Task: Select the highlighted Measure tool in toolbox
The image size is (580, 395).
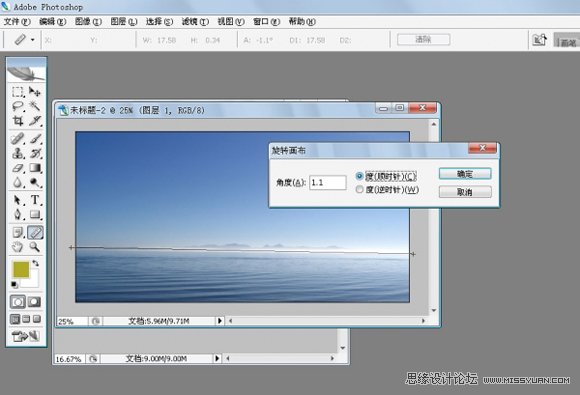Action: click(x=35, y=232)
